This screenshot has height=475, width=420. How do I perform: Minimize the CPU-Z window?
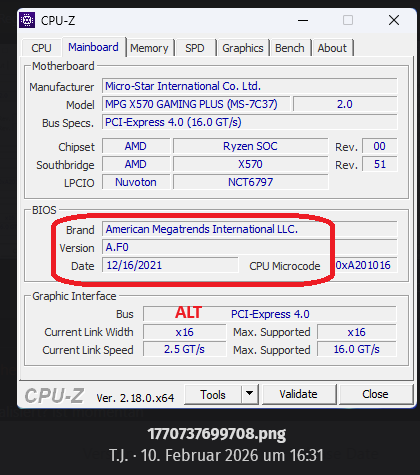coord(303,20)
